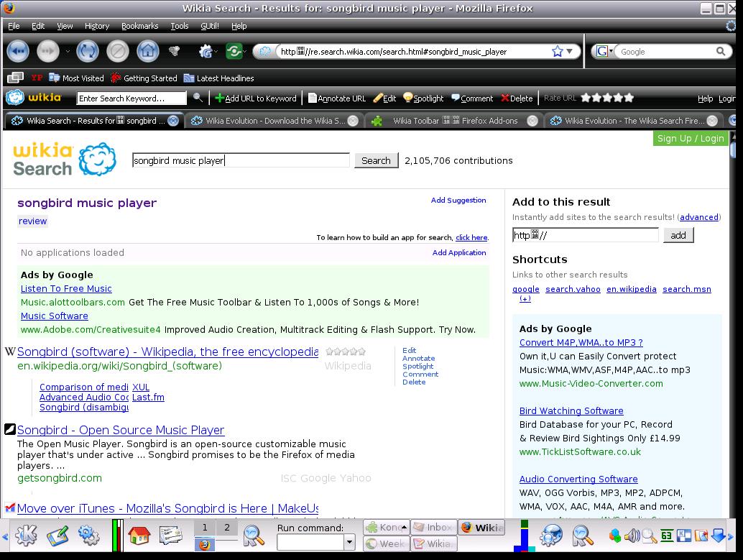743x560 pixels.
Task: Close the Wikia Search results tab
Action: (173, 121)
